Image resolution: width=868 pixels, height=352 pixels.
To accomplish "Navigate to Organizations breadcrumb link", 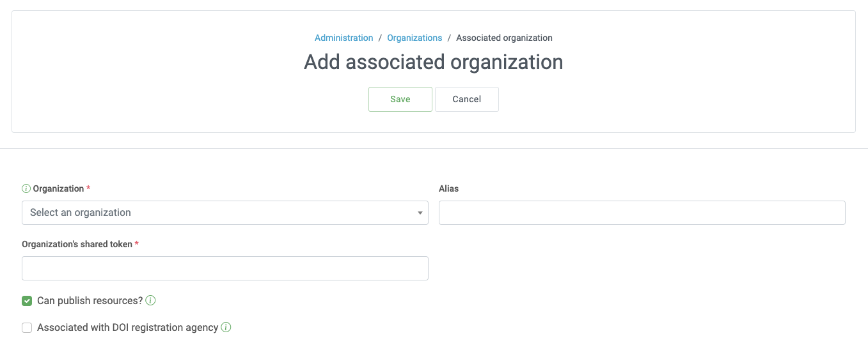I will coord(414,38).
